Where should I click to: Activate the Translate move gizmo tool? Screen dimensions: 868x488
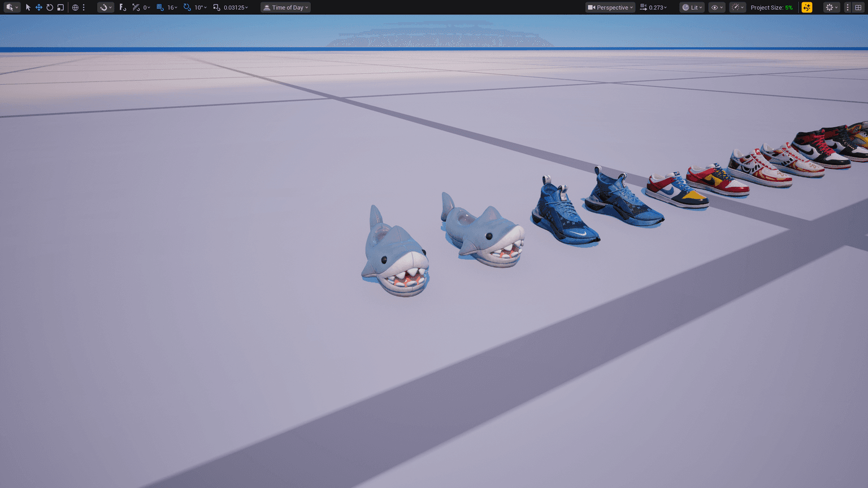click(x=39, y=7)
